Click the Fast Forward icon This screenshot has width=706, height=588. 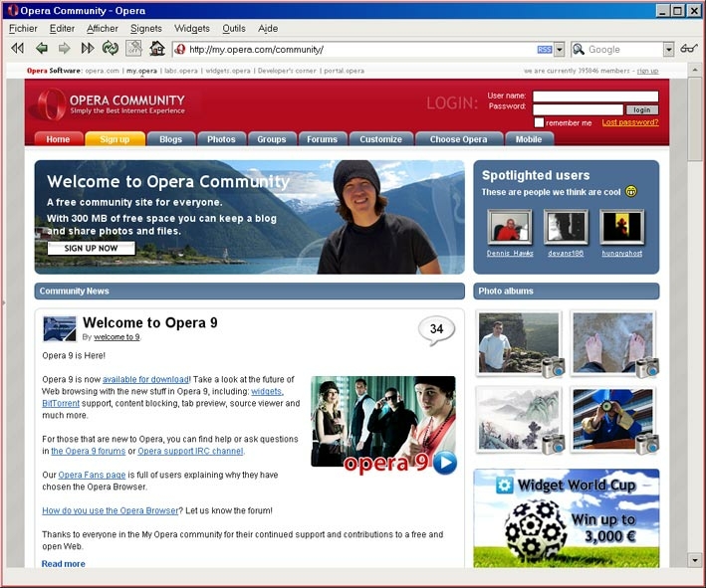88,48
